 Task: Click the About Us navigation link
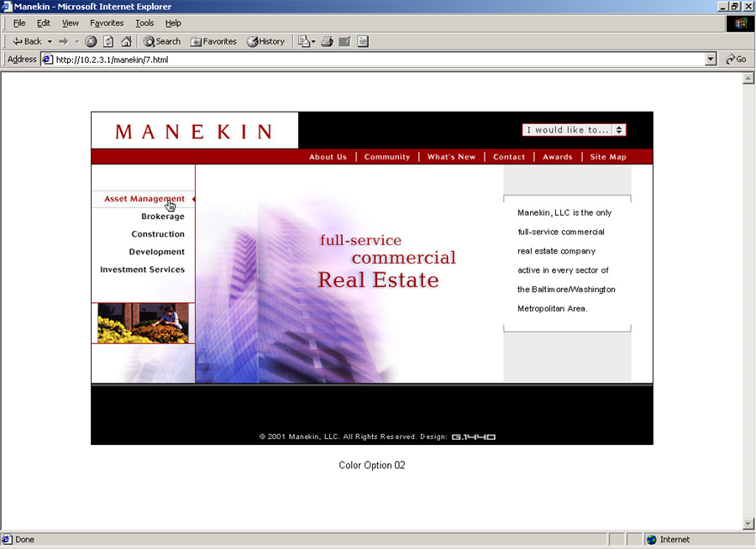(x=328, y=157)
